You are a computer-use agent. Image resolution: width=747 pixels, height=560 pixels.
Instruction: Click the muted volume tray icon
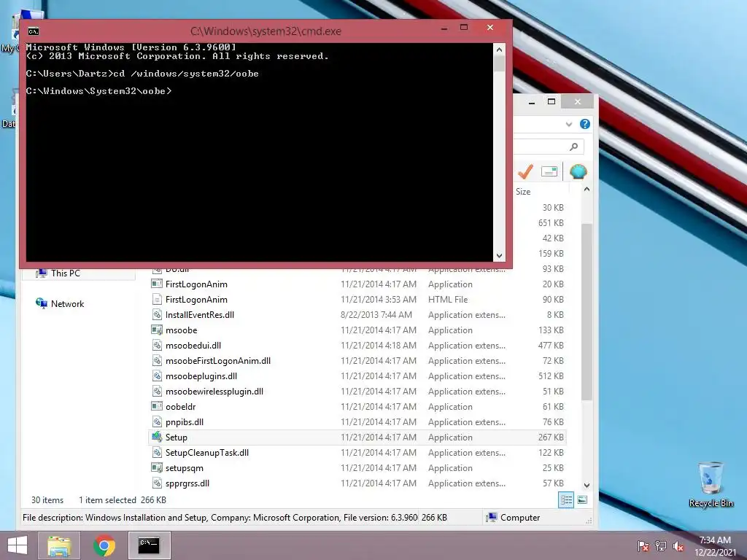coord(678,545)
